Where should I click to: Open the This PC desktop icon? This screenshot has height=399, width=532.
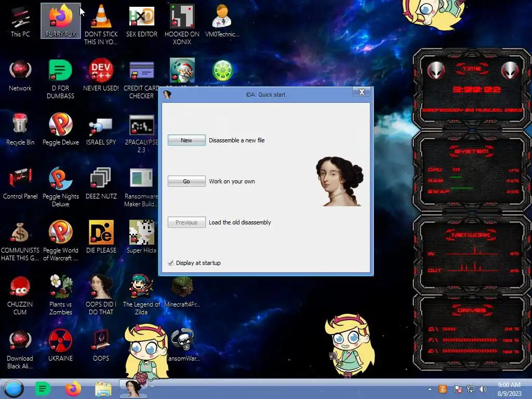[20, 21]
